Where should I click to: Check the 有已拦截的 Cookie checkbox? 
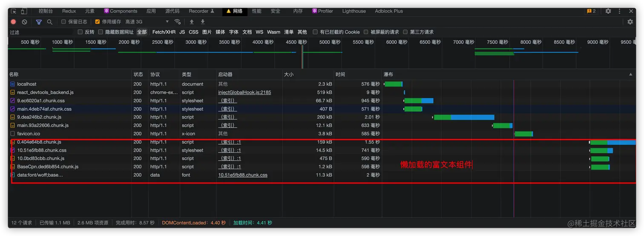315,32
